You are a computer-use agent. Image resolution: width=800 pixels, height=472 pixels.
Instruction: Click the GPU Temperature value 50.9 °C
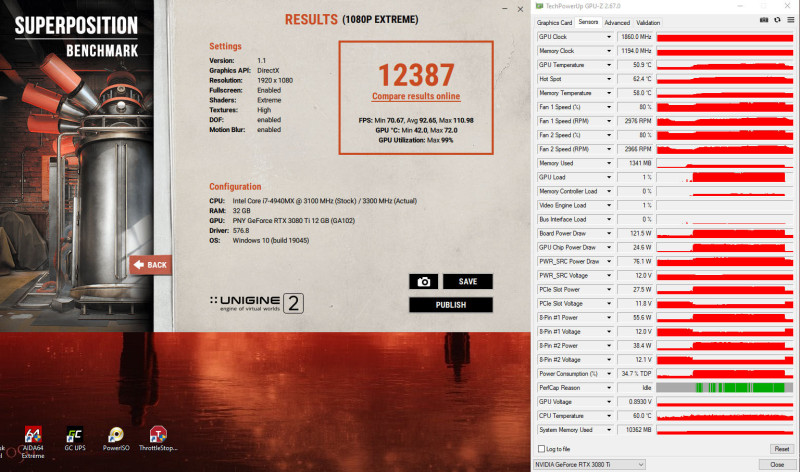pyautogui.click(x=635, y=65)
